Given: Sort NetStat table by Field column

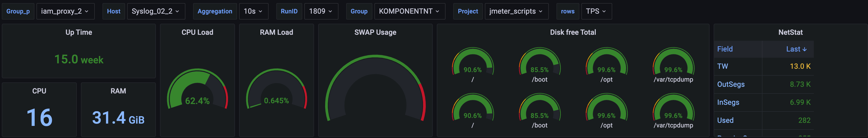Looking at the screenshot, I should pyautogui.click(x=738, y=49).
